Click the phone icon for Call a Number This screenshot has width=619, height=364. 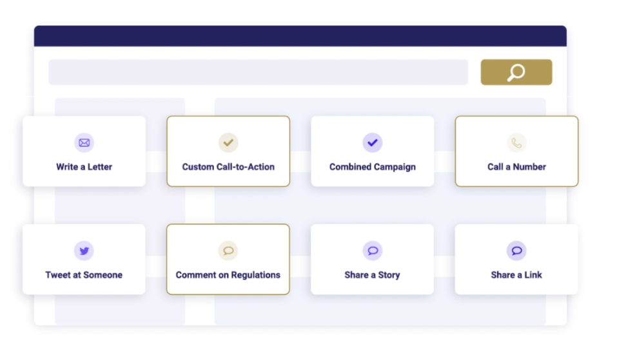click(516, 143)
